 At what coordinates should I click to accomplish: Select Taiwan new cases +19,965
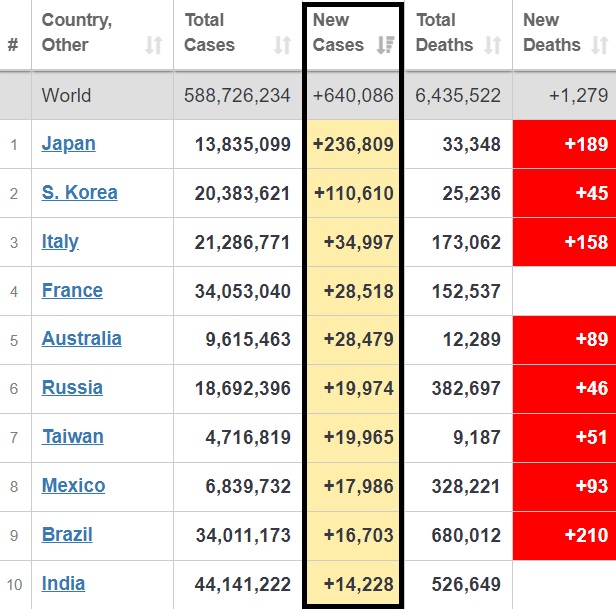359,437
